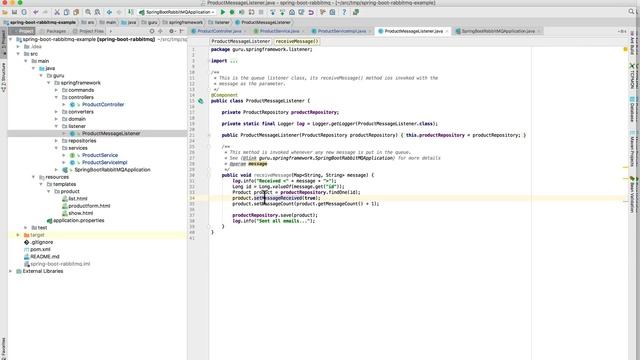Image resolution: width=640 pixels, height=360 pixels.
Task: Open Project panel settings gear
Action: 172,31
